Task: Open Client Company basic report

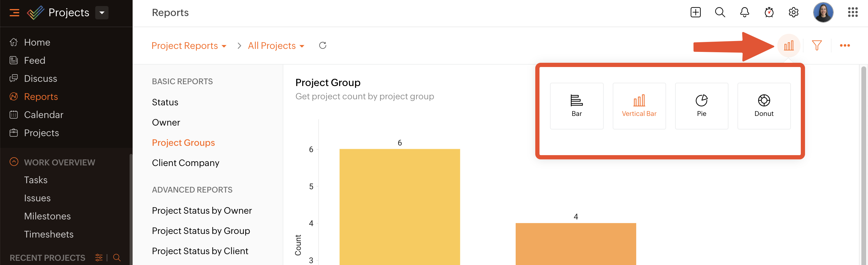Action: tap(186, 163)
